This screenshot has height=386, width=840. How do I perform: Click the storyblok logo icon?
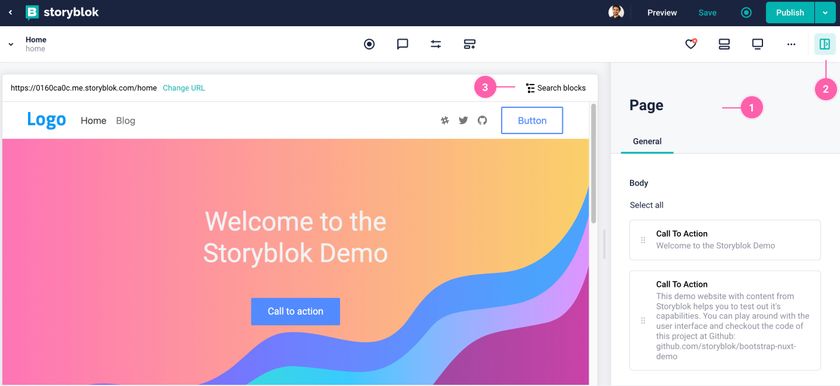(x=32, y=12)
